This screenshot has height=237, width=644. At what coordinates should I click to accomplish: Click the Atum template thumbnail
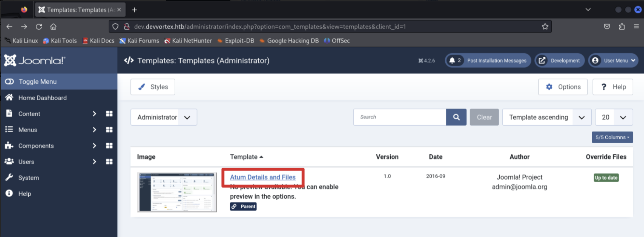(177, 192)
